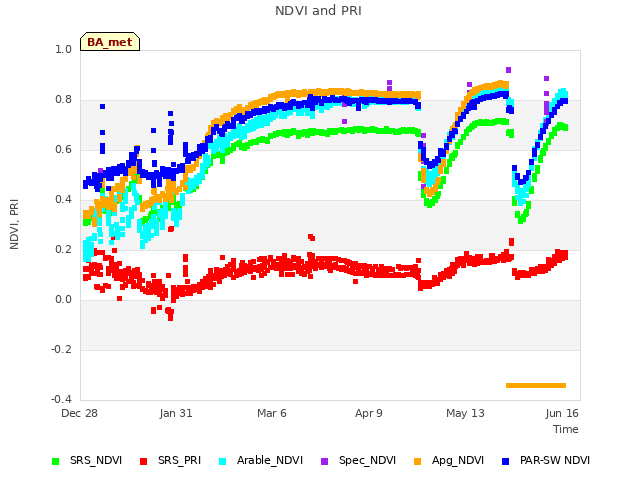Click the Jan 31 x-axis tick label
The height and width of the screenshot is (480, 640).
coord(176,413)
